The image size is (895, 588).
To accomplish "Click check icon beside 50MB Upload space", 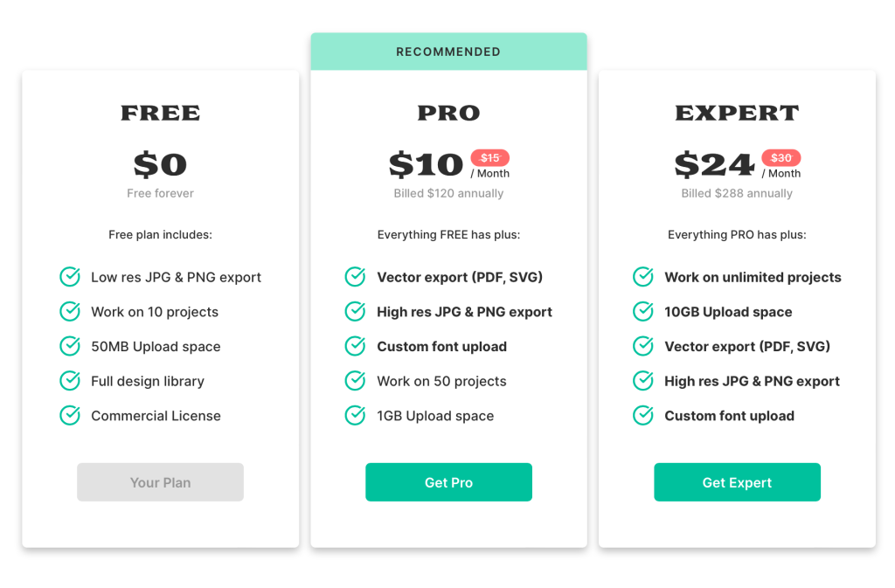I will (x=70, y=346).
